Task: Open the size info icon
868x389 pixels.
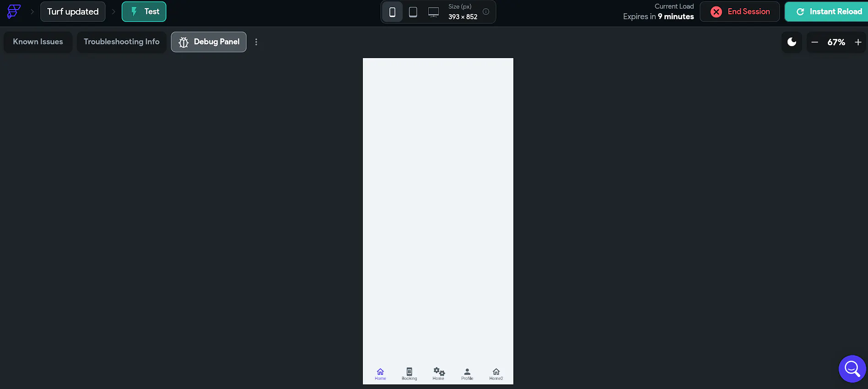Action: pos(486,12)
